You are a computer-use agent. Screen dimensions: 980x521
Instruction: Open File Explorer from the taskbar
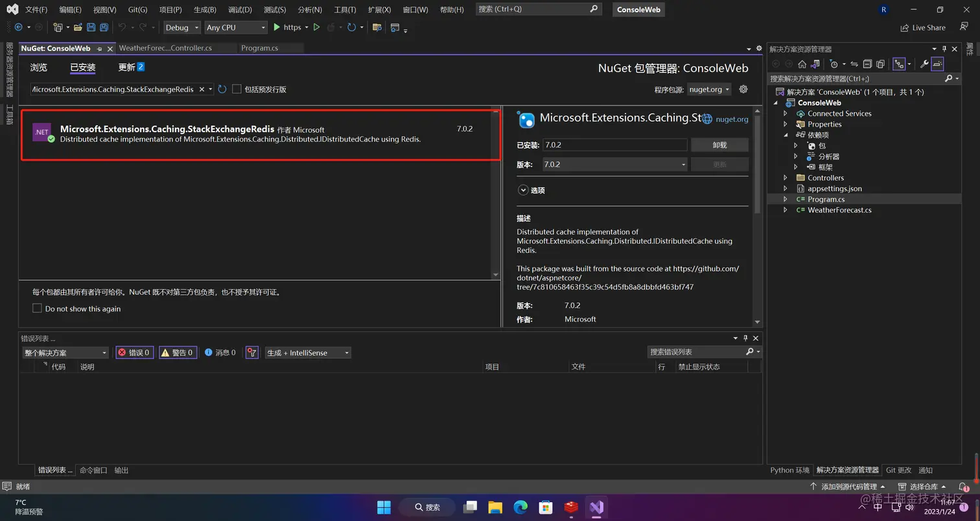coord(495,507)
